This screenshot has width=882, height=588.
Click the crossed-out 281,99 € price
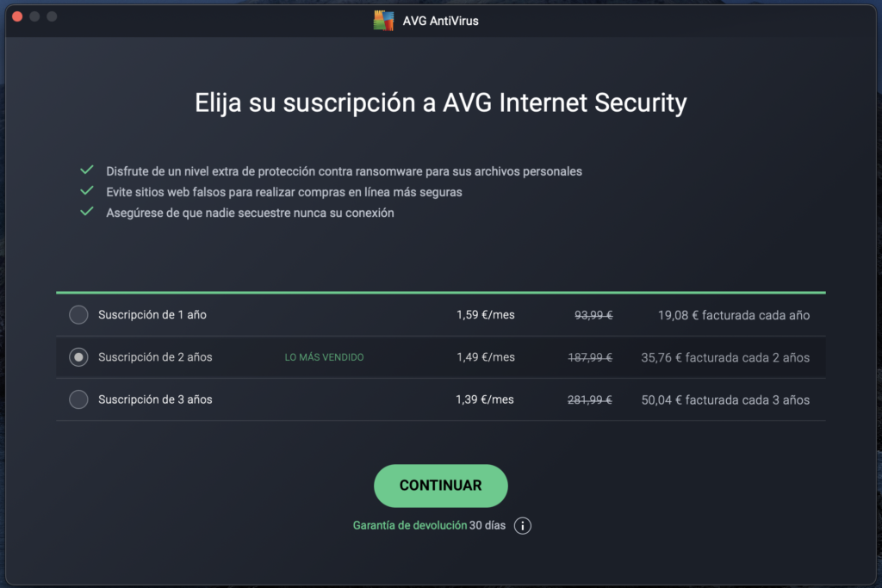point(590,399)
